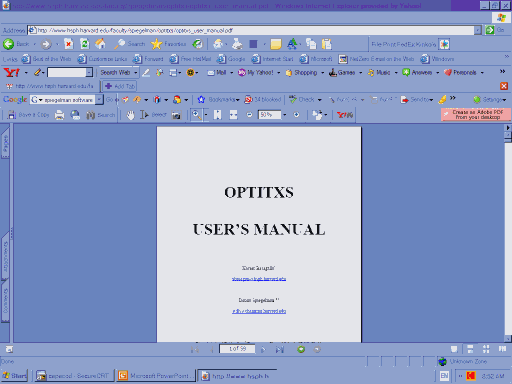The height and width of the screenshot is (384, 512).
Task: Click the Fit Page view icon
Action: pyautogui.click(x=217, y=115)
